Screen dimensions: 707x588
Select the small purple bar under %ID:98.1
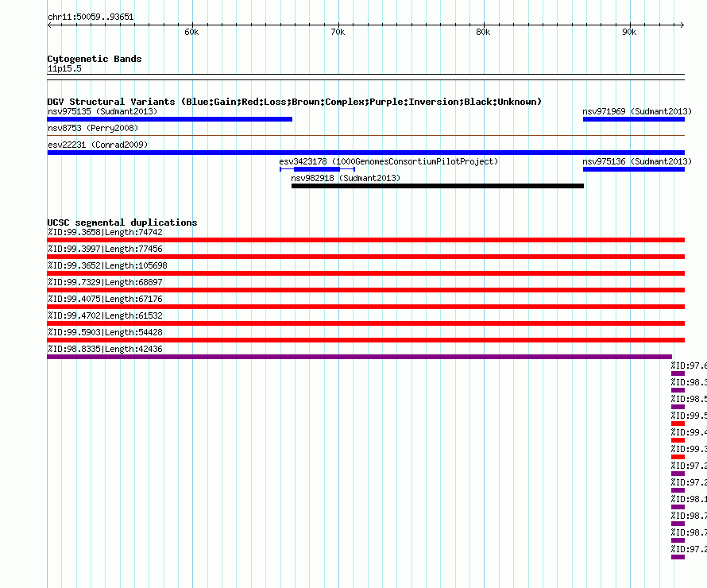(678, 507)
